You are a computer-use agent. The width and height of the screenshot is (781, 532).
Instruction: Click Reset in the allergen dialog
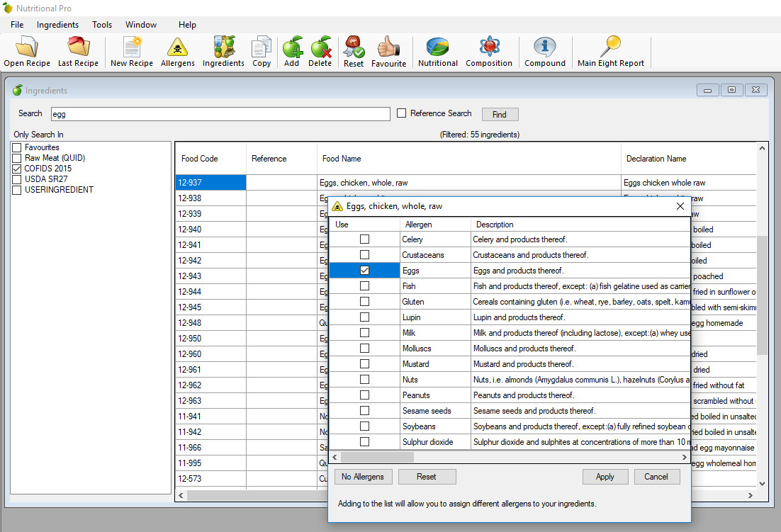(x=427, y=477)
